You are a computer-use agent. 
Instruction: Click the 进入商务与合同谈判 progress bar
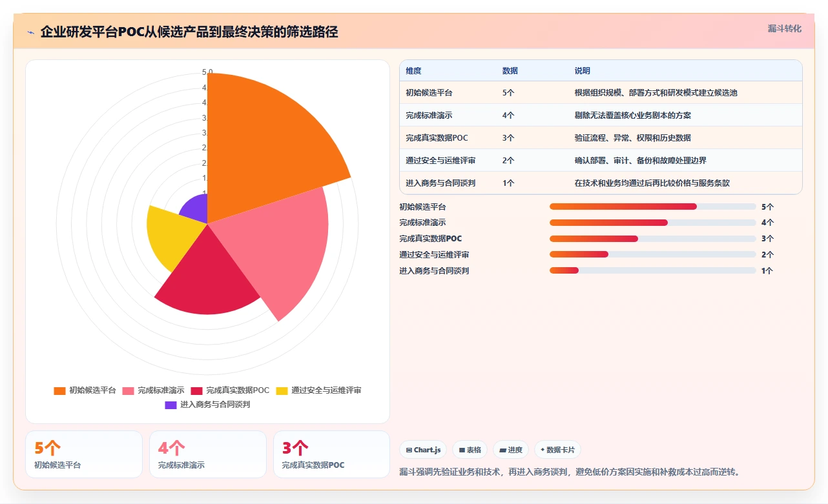(x=652, y=271)
